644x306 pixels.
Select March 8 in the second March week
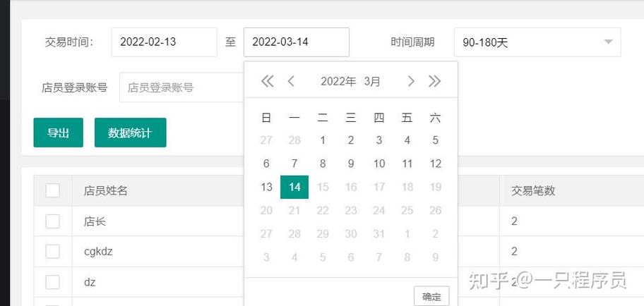[323, 164]
